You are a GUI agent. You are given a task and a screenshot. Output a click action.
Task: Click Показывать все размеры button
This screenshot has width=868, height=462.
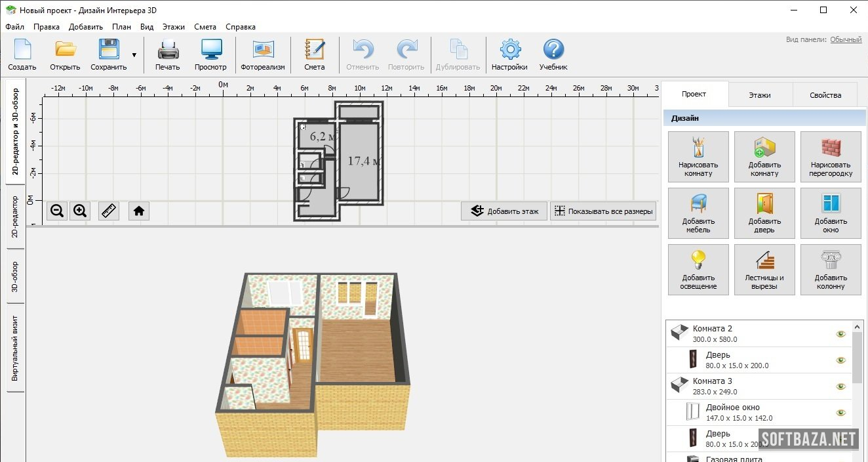(603, 211)
